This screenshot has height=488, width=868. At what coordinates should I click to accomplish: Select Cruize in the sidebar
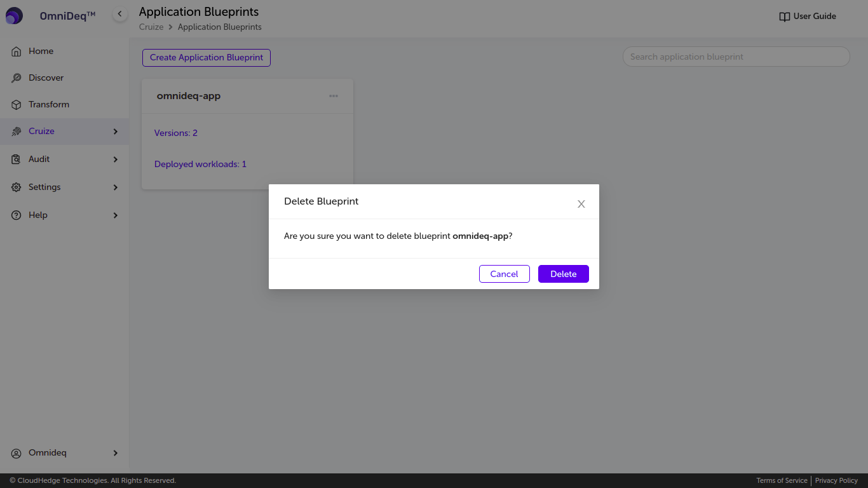point(41,131)
